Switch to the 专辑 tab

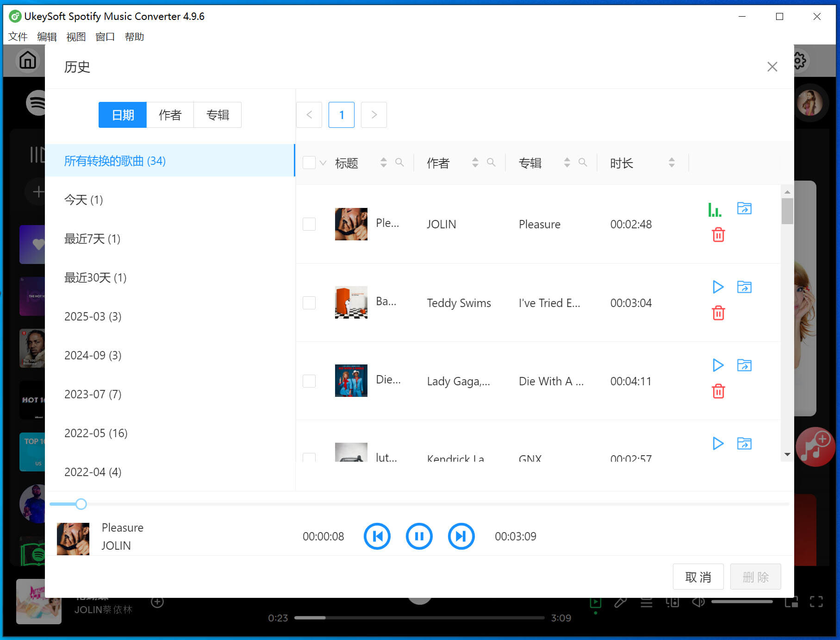pos(218,115)
